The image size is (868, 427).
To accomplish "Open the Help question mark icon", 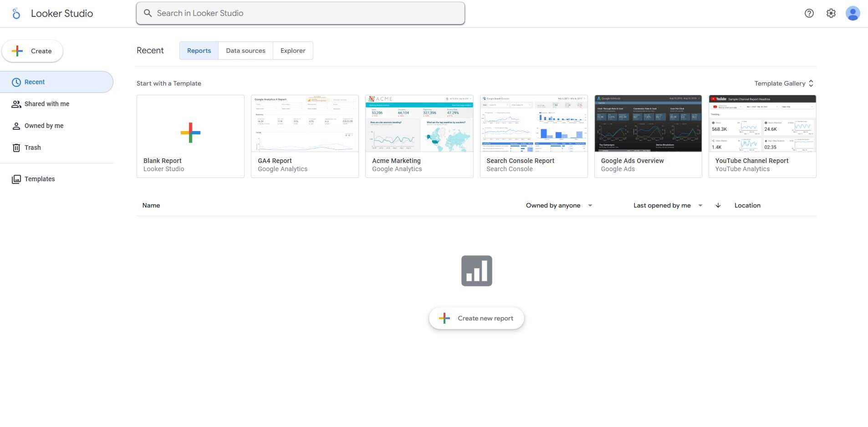I will point(809,13).
